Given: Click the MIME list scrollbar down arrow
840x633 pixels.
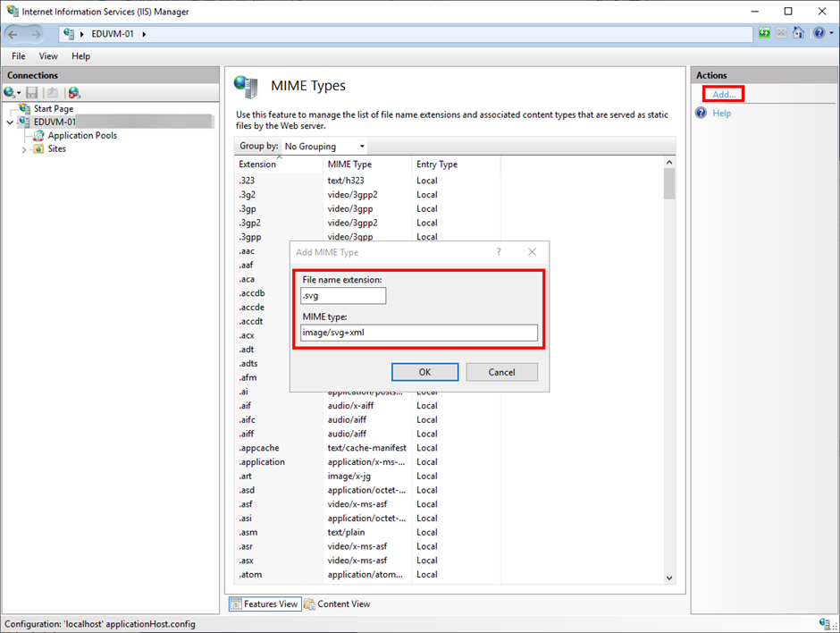Looking at the screenshot, I should [669, 578].
